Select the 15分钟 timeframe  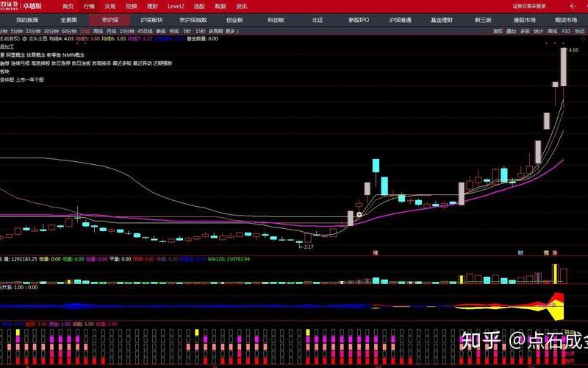34,32
